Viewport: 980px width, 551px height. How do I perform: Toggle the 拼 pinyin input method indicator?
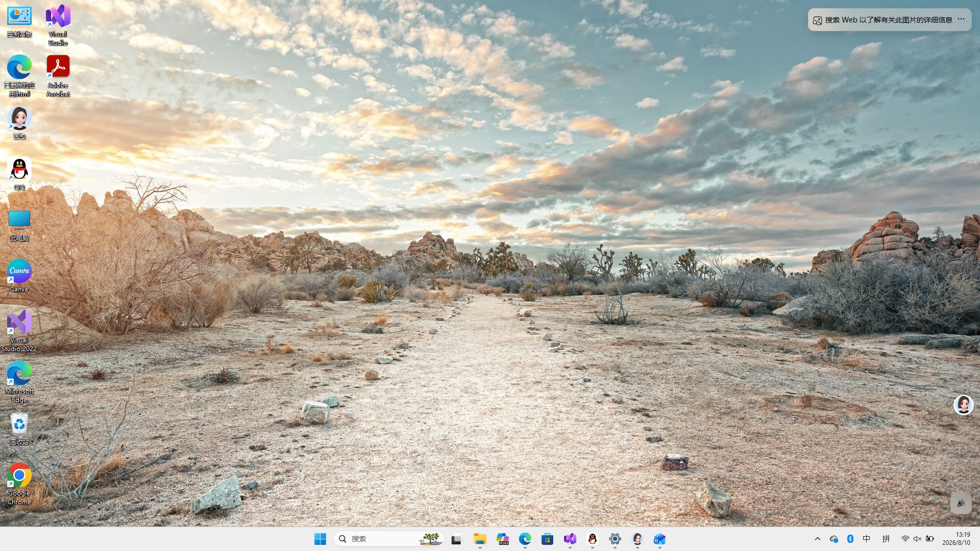pos(886,539)
